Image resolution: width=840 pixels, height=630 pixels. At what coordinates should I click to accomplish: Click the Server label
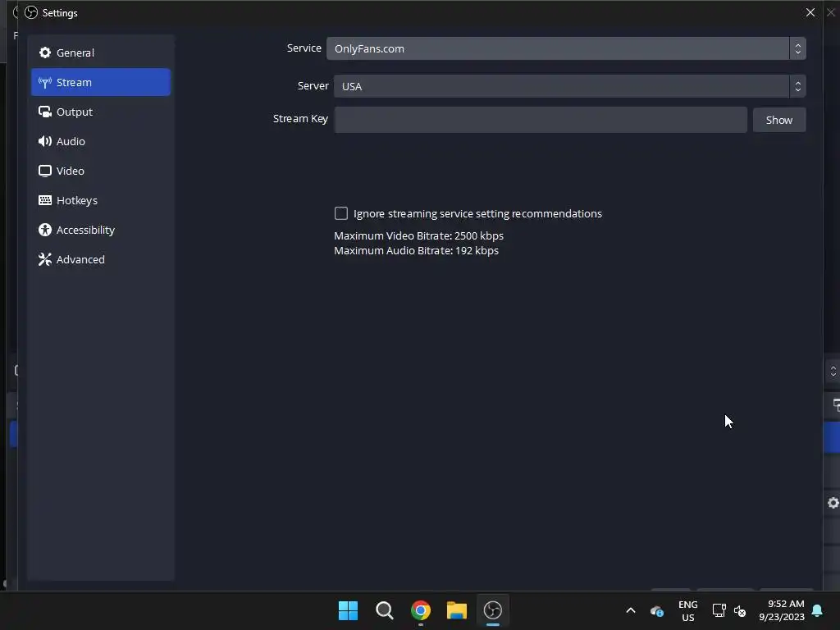[x=313, y=85]
